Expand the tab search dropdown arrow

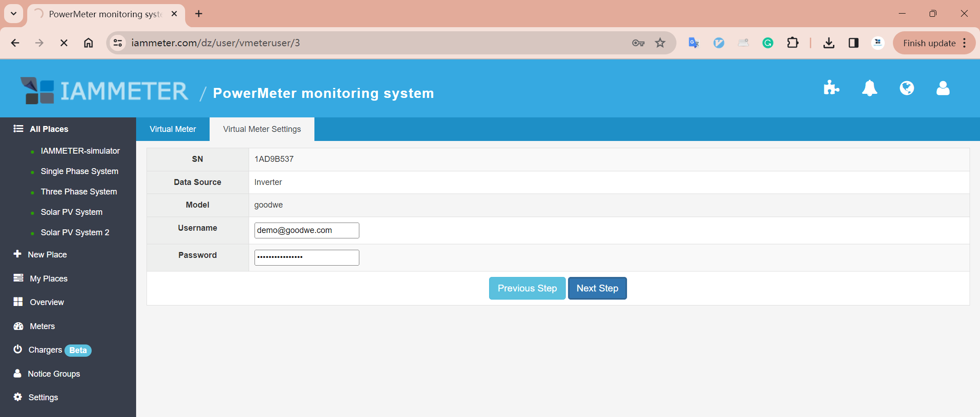coord(14,14)
